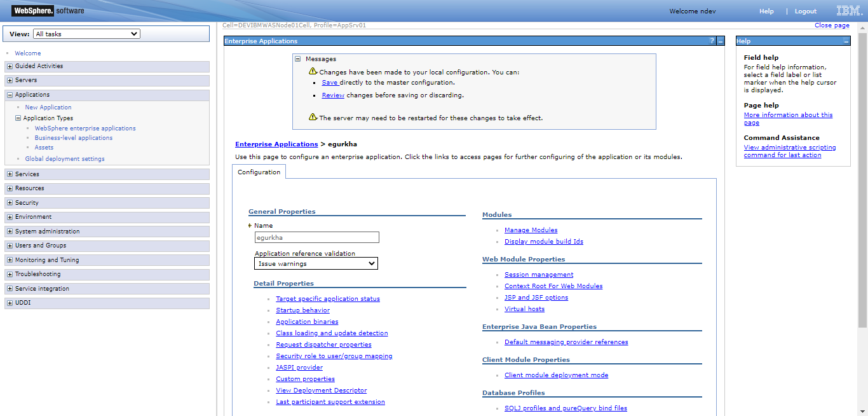Click the Enterprise Applications panel help question mark
Viewport: 868px width, 416px height.
click(712, 41)
